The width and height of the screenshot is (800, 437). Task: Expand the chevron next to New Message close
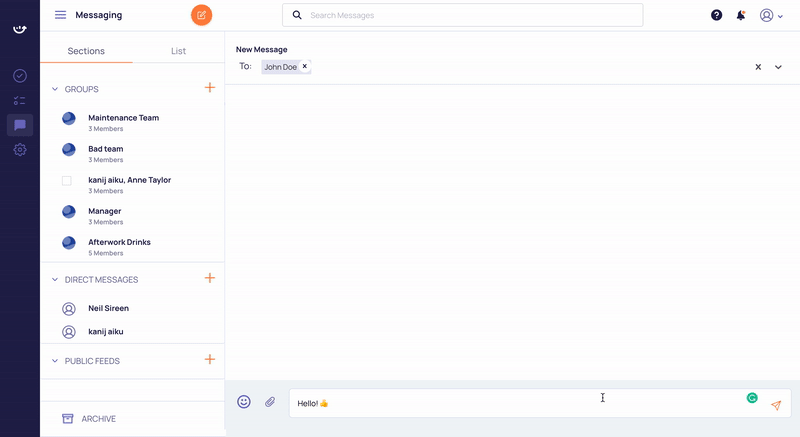tap(778, 67)
